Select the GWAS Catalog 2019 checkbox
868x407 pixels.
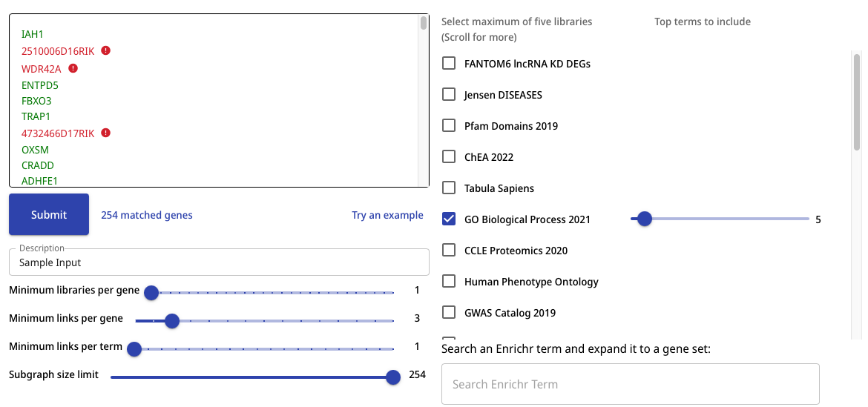coord(449,313)
